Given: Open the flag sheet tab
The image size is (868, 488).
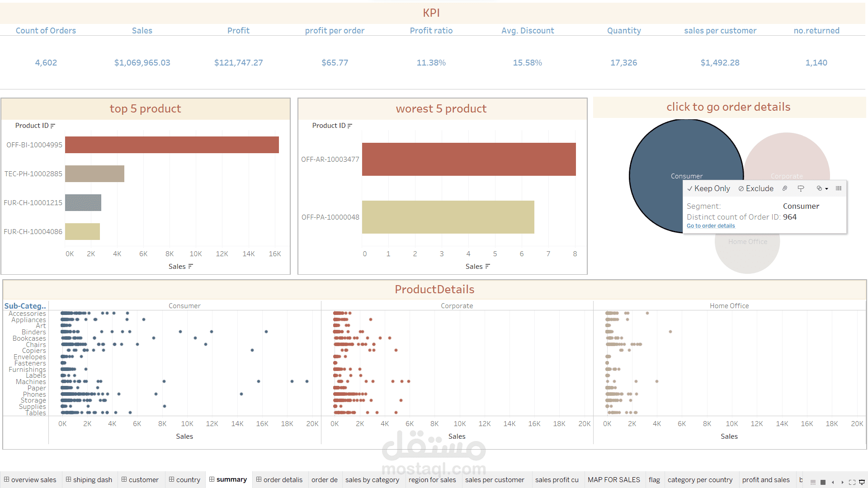Looking at the screenshot, I should point(654,480).
